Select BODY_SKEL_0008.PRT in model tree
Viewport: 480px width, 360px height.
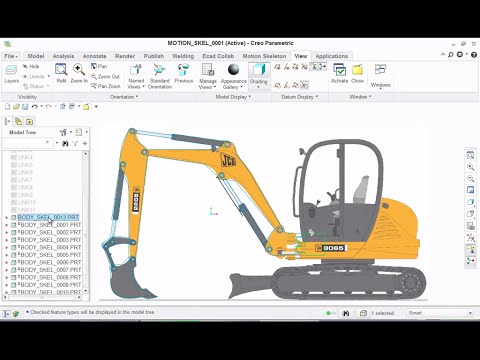click(x=50, y=277)
